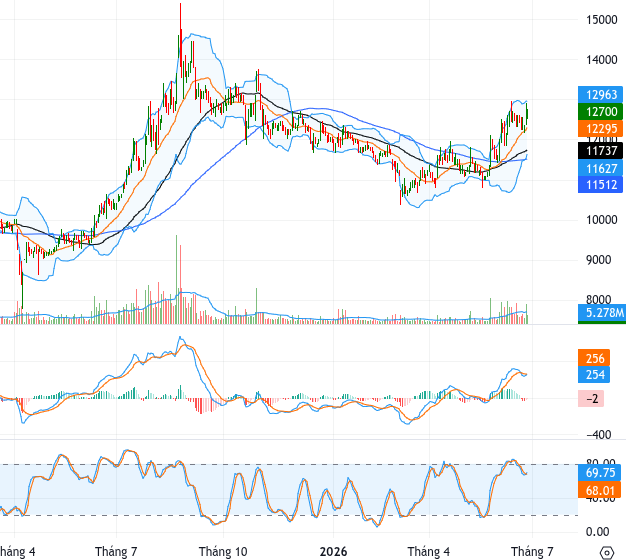626x560 pixels.
Task: Click the orange 68.01 stochastic label
Action: (x=600, y=490)
